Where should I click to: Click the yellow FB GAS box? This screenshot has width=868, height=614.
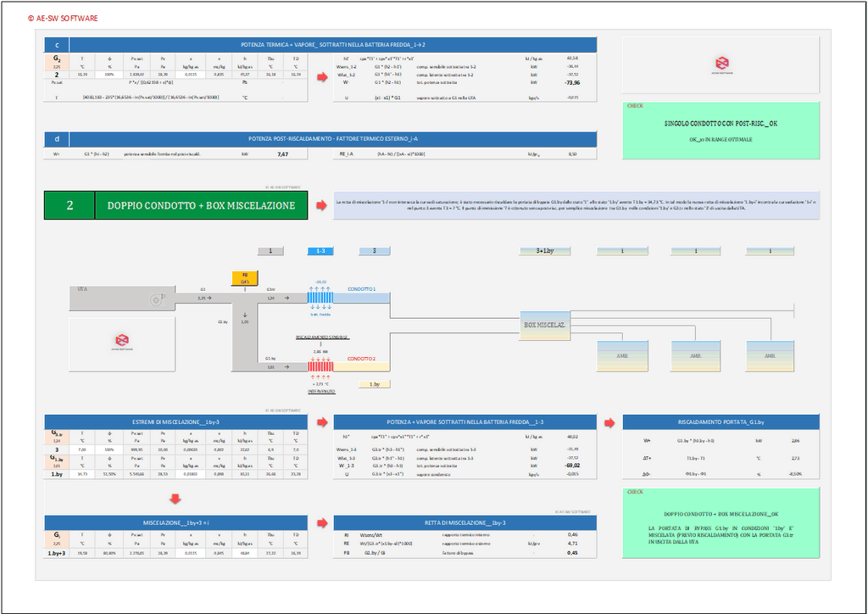point(245,278)
